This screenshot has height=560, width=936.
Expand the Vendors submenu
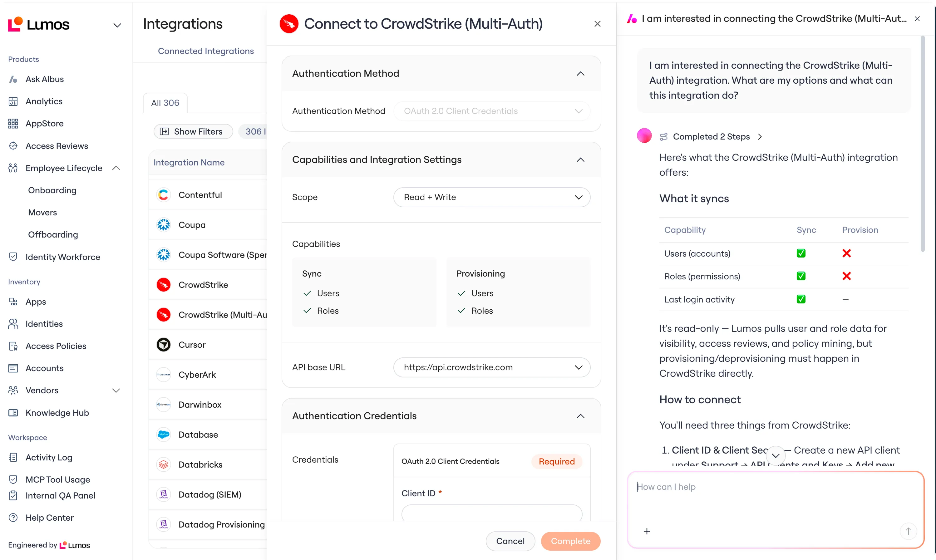pyautogui.click(x=116, y=391)
